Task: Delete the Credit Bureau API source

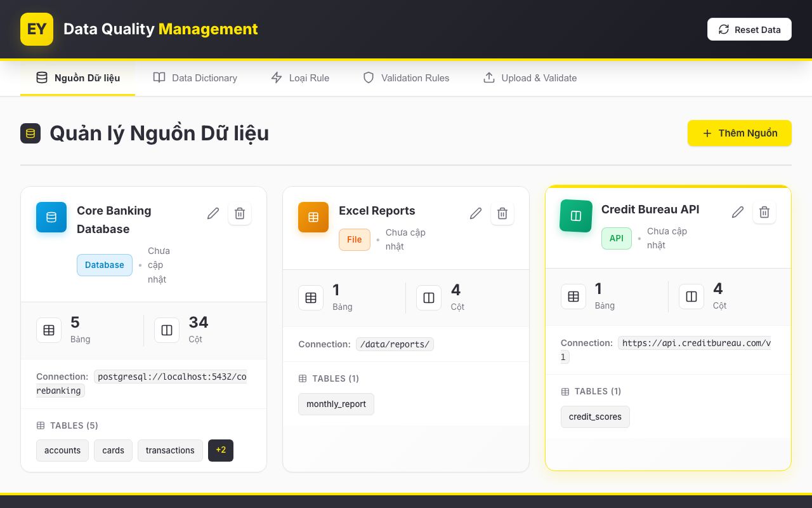Action: (764, 212)
